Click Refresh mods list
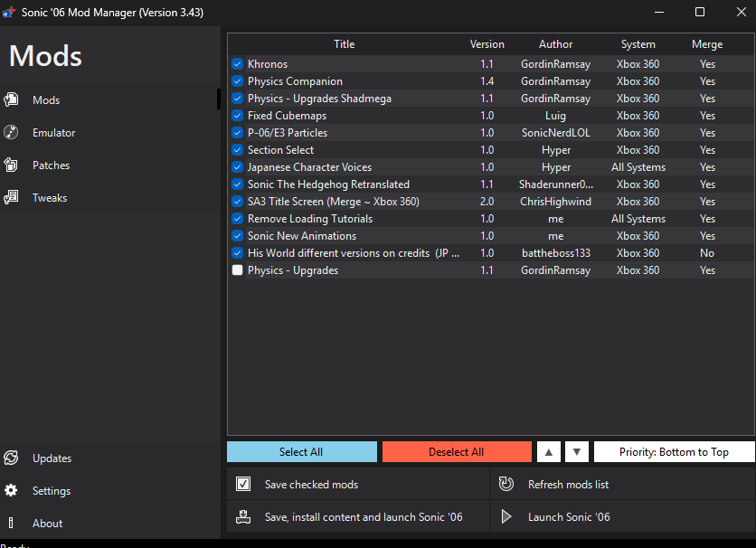The width and height of the screenshot is (756, 548). point(622,484)
